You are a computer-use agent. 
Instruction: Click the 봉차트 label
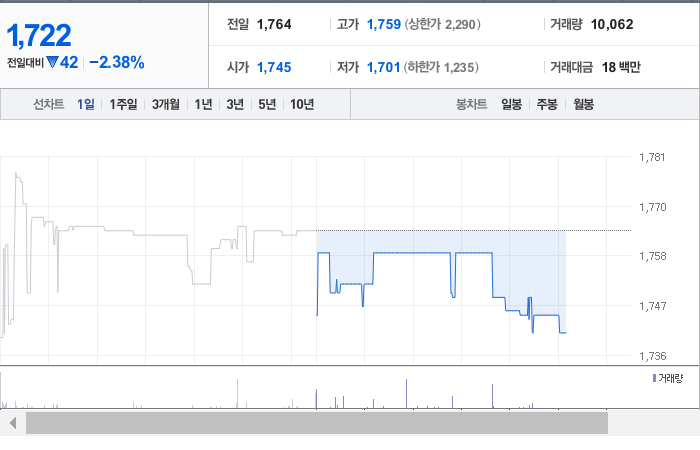471,104
